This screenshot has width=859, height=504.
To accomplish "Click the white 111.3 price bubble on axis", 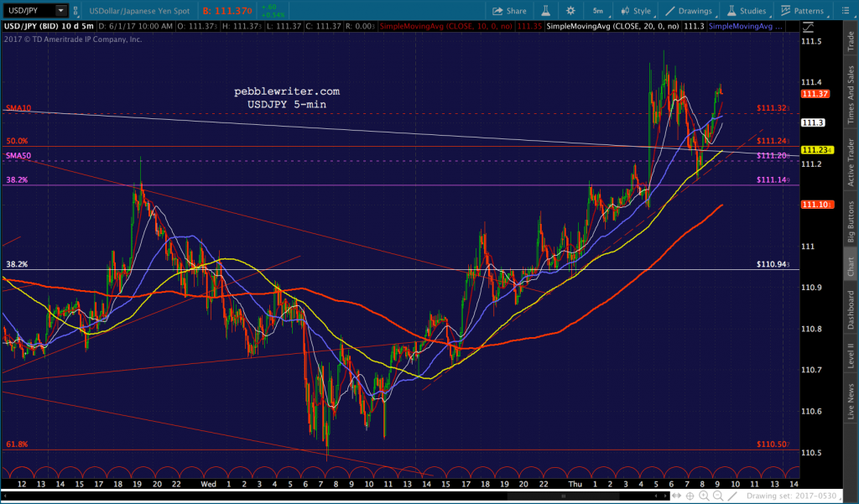I will (x=812, y=122).
